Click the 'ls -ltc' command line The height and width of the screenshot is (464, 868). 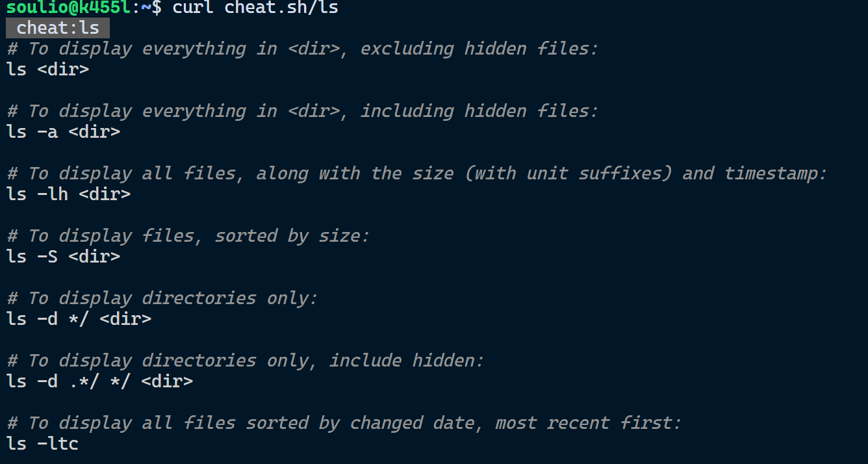43,444
